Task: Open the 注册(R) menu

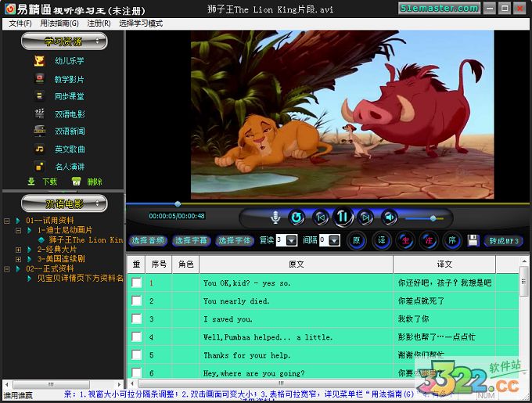Action: (99, 23)
